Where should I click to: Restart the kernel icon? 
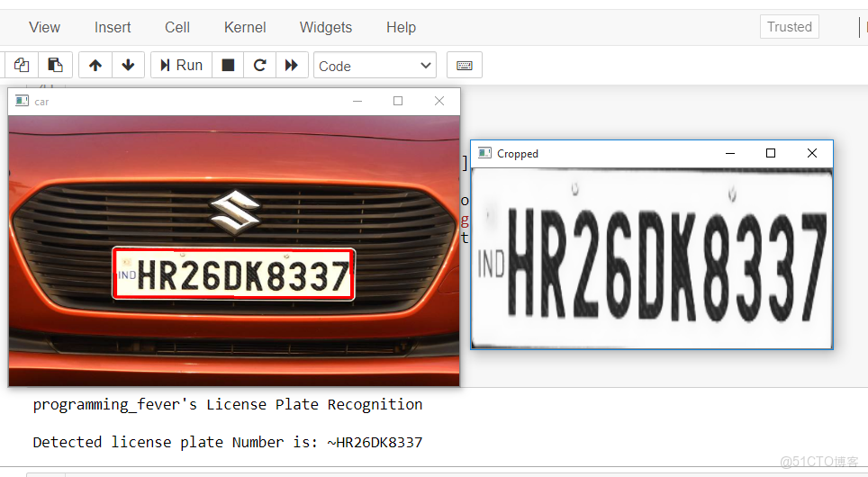259,66
